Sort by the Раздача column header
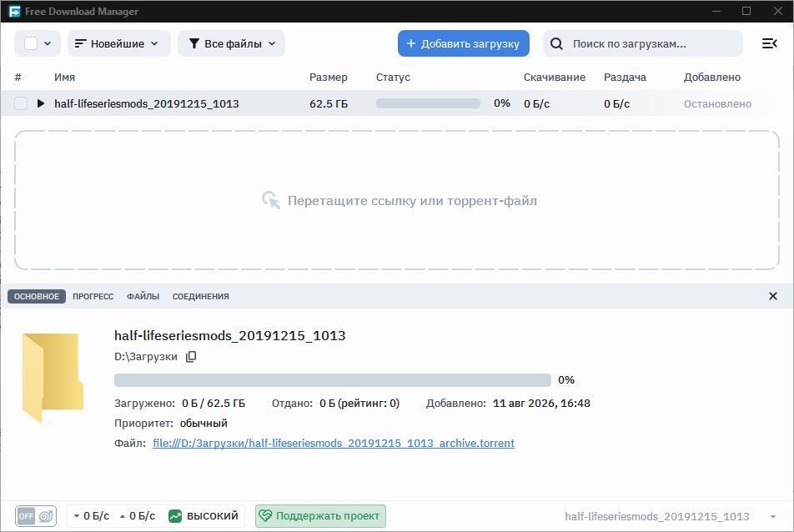 625,77
